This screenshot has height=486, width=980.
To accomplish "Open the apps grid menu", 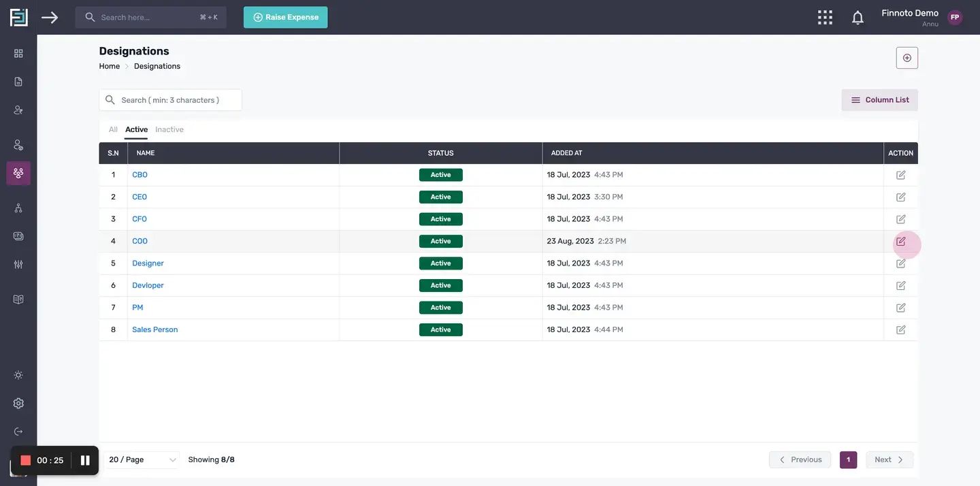I will (x=825, y=18).
